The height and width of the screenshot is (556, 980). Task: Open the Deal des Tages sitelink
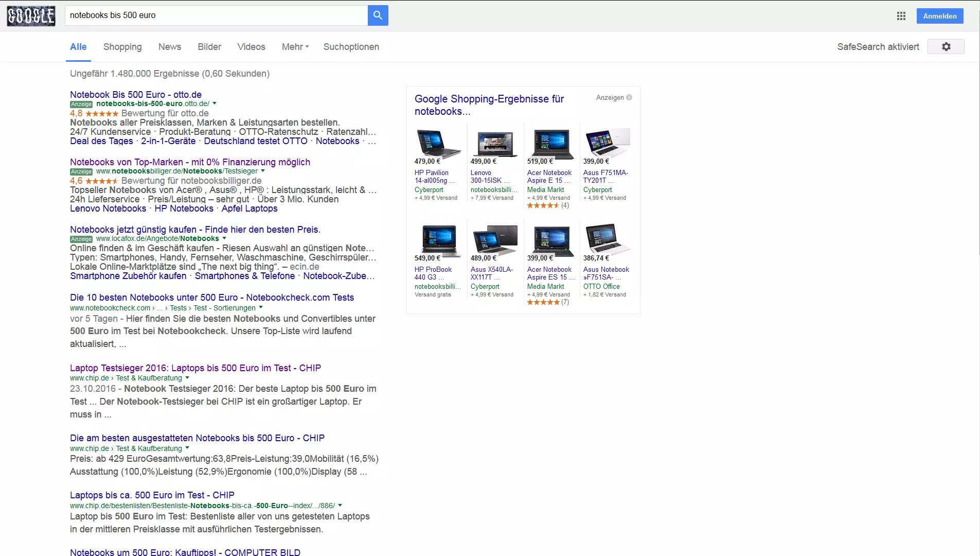coord(101,141)
